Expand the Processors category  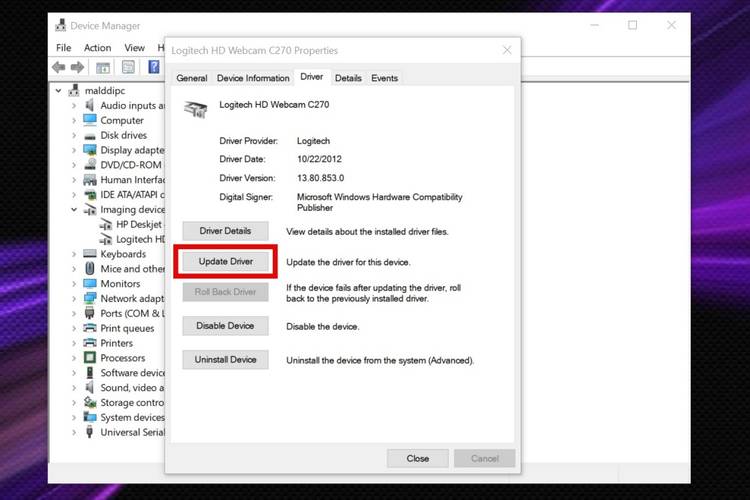click(x=74, y=358)
